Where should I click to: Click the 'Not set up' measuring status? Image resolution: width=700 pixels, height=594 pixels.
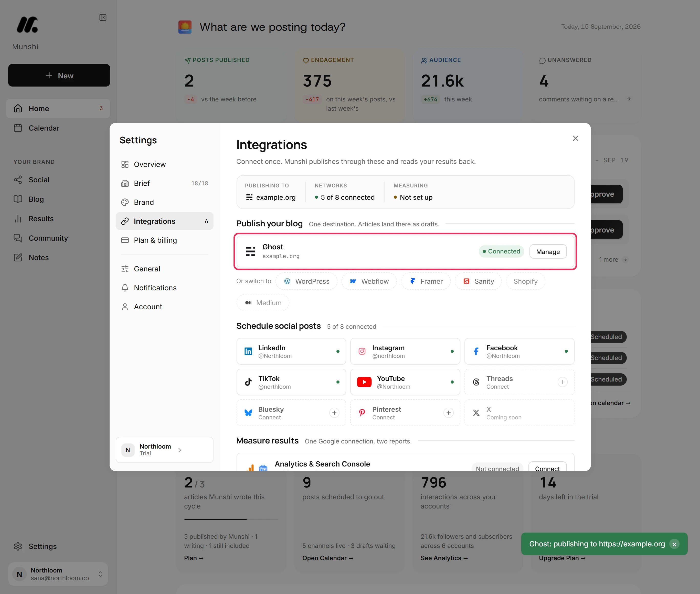pyautogui.click(x=413, y=198)
